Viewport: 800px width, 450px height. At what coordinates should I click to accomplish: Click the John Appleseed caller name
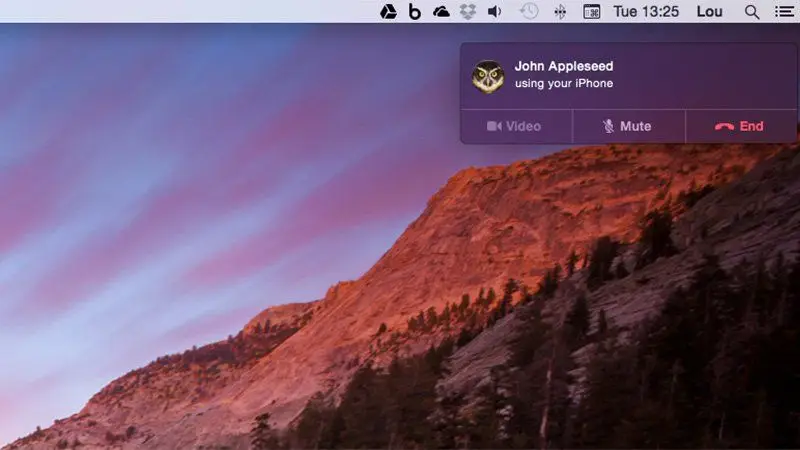(x=563, y=66)
